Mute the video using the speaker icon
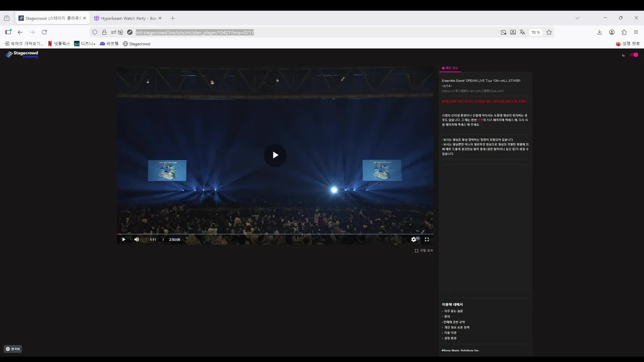The image size is (644, 362). pos(136,239)
